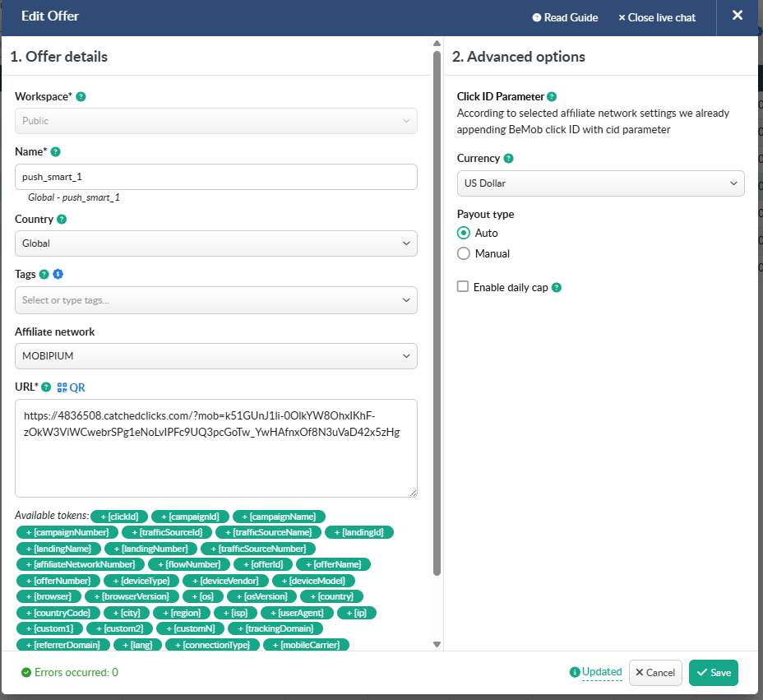Screen dimensions: 763x700
Task: Click the offer Name input field
Action: pyautogui.click(x=215, y=177)
